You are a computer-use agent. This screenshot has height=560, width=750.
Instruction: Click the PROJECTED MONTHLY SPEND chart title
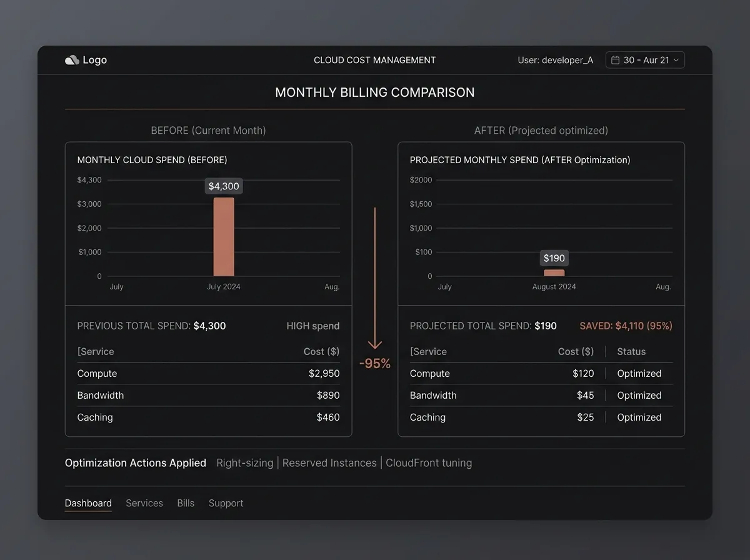click(520, 160)
